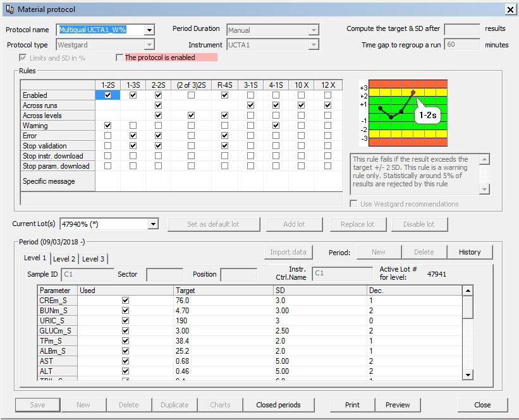Click the Charts button

[x=220, y=405]
